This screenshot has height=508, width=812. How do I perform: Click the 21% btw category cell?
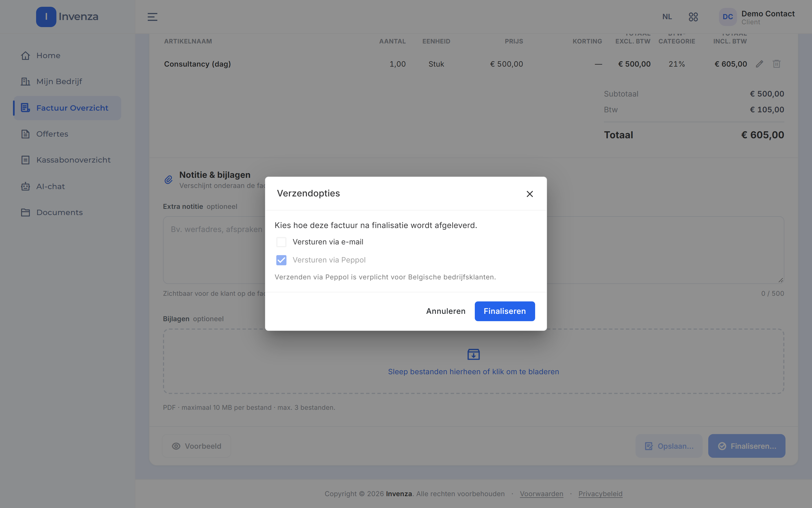676,64
